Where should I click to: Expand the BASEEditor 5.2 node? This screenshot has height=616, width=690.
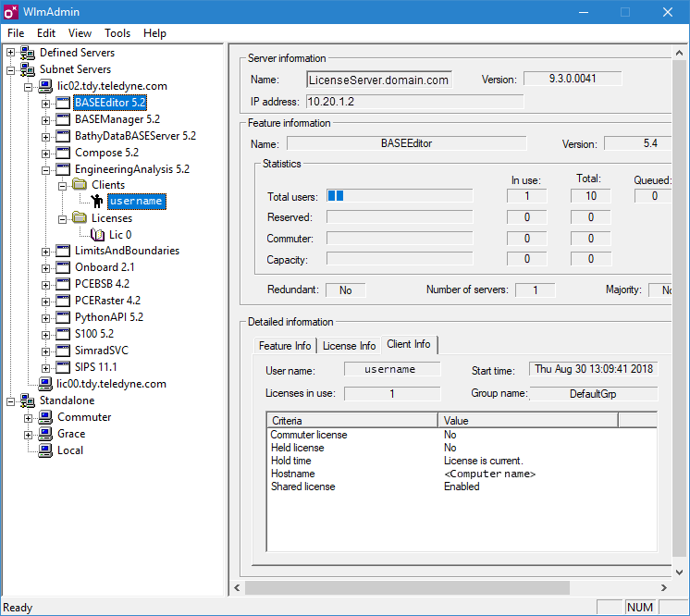(x=45, y=103)
